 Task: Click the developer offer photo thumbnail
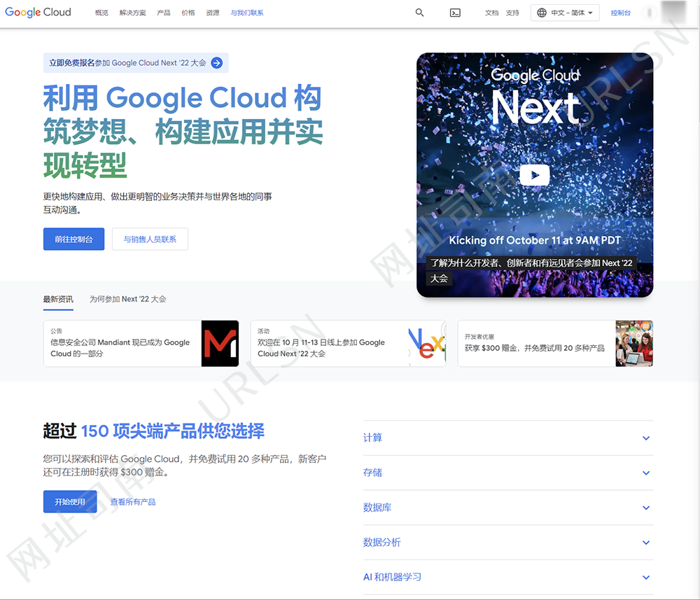(634, 343)
